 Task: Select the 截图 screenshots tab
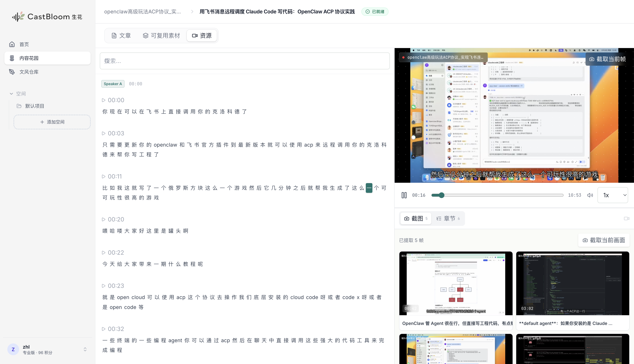tap(416, 218)
